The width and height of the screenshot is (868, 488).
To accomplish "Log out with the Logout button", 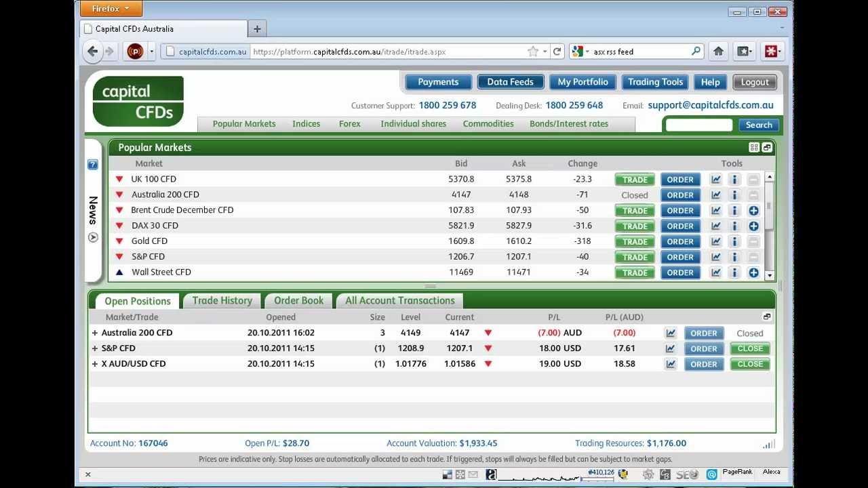I will (x=755, y=82).
